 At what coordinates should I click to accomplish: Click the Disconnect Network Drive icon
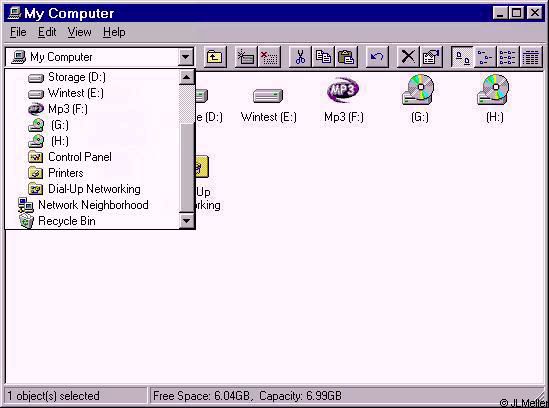(x=269, y=57)
